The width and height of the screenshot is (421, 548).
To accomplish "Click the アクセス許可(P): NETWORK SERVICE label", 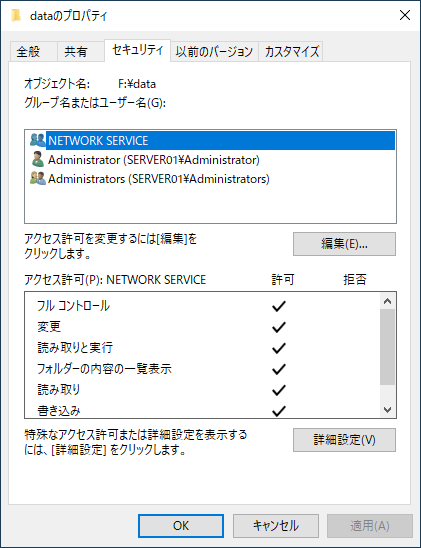I will pyautogui.click(x=115, y=280).
